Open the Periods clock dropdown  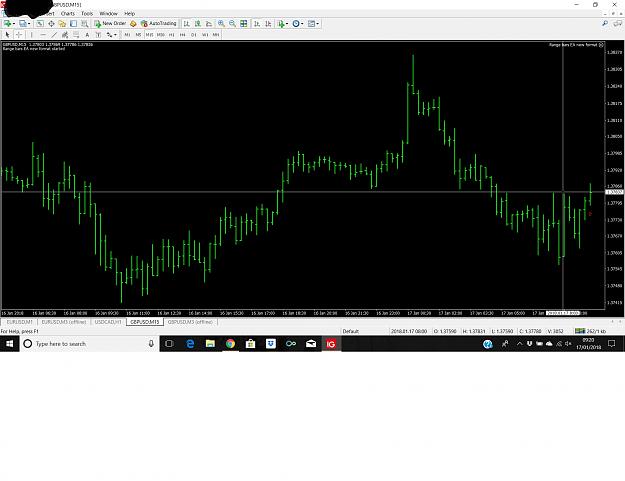click(298, 24)
